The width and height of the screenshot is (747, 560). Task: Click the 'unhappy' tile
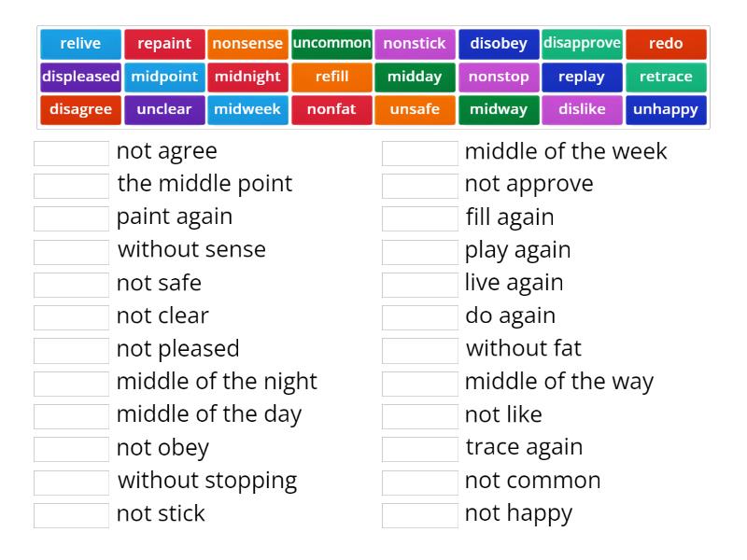pos(666,110)
